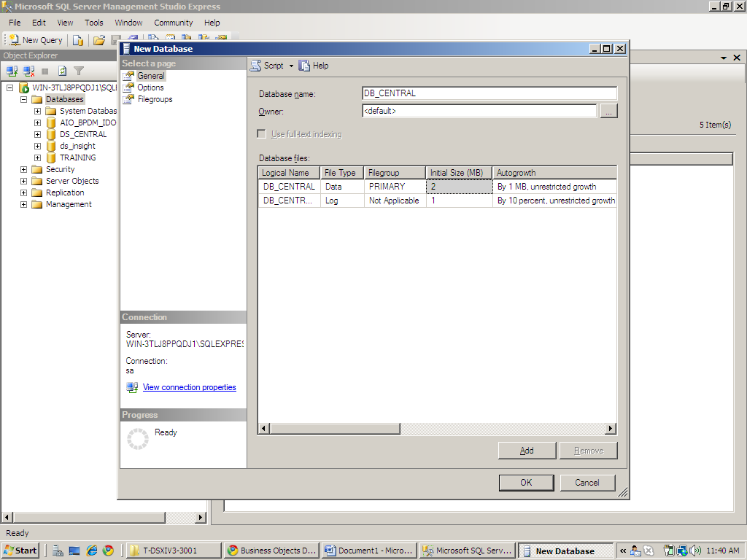Click the Owner input field
This screenshot has height=560, width=747.
click(x=479, y=111)
